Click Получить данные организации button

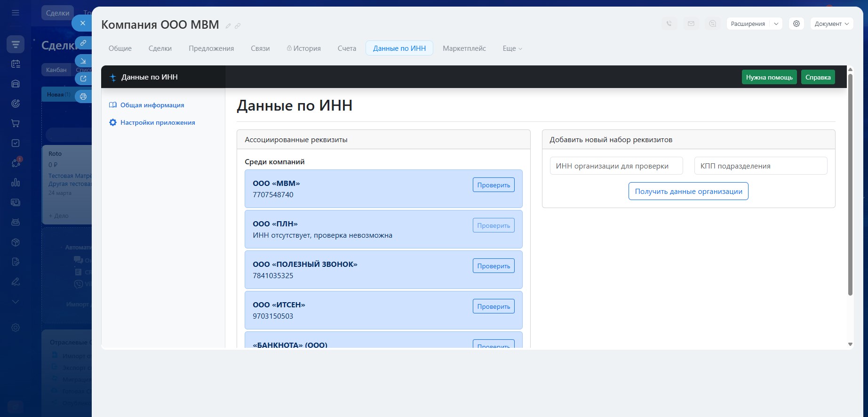688,192
